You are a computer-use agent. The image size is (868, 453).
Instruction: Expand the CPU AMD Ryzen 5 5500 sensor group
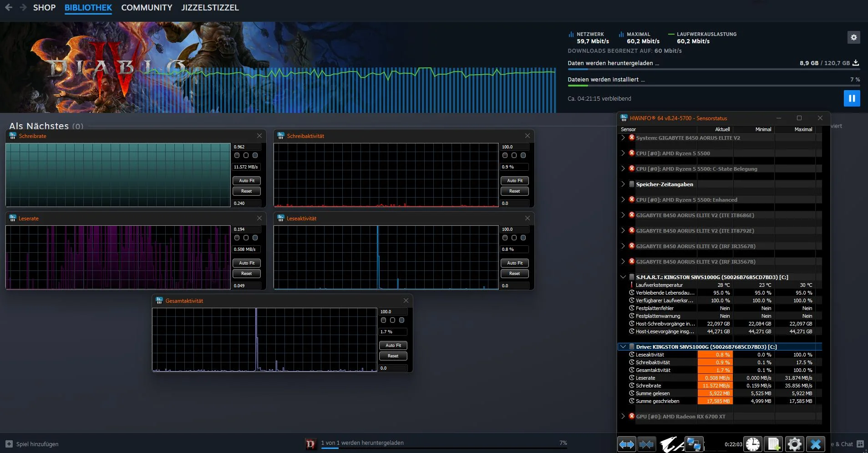coord(623,153)
